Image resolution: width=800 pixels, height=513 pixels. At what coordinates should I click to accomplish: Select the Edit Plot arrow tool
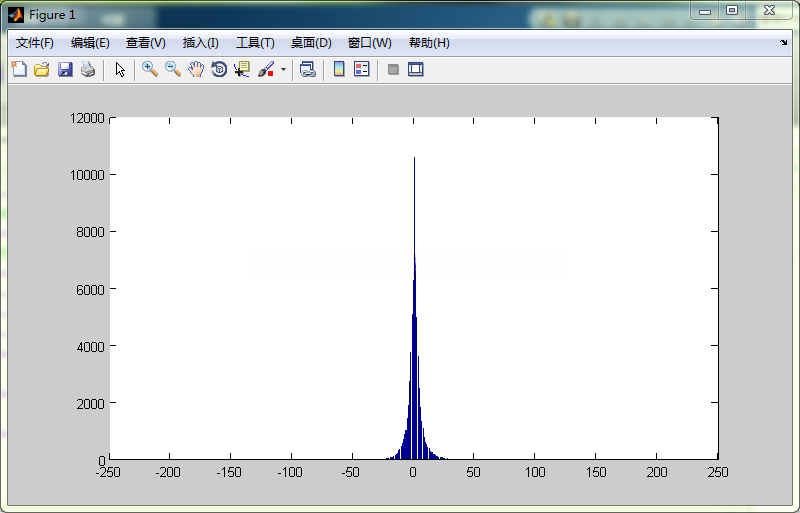click(120, 69)
